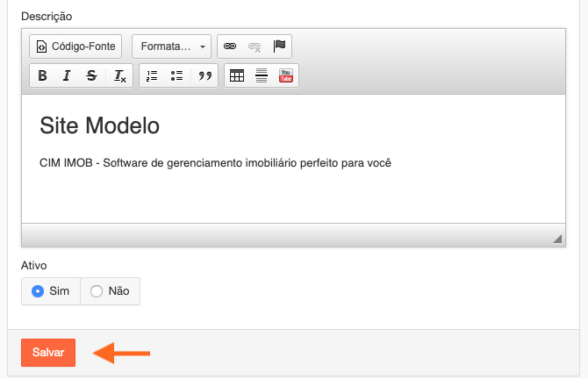Open the insert link dialog
The image size is (588, 379).
click(x=230, y=46)
